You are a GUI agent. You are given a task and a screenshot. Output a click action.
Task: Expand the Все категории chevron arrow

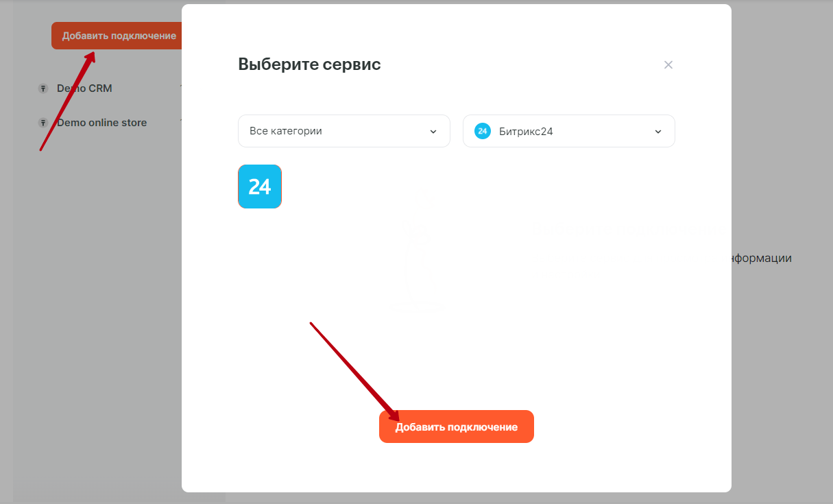pyautogui.click(x=433, y=132)
